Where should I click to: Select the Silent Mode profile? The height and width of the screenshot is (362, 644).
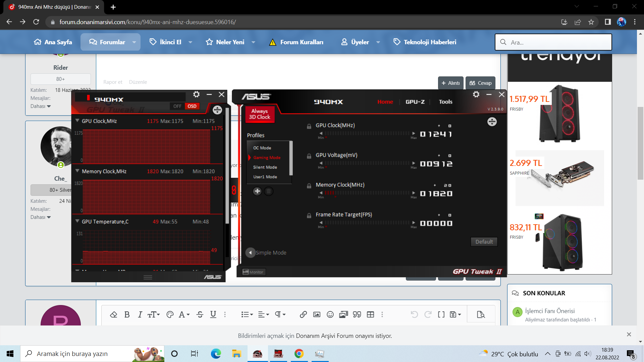265,167
